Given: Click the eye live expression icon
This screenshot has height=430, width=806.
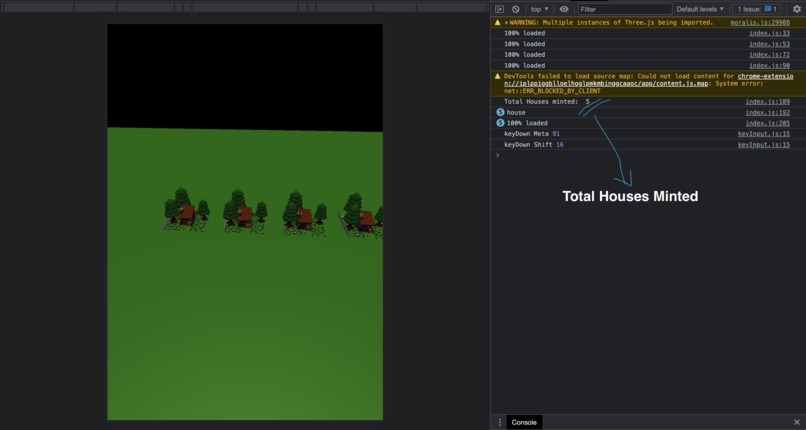Looking at the screenshot, I should tap(564, 9).
